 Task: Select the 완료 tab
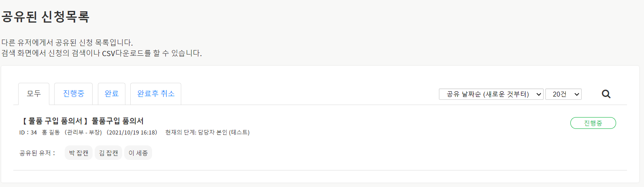coord(112,94)
